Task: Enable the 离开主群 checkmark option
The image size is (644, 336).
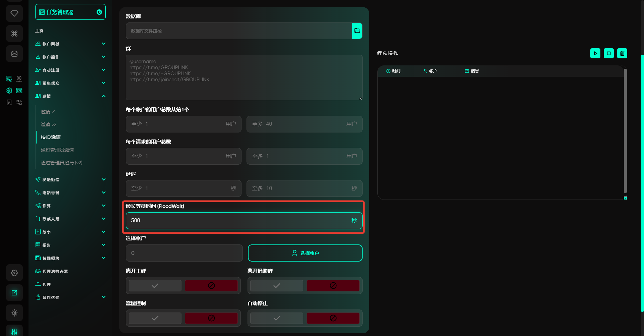Action: pos(155,286)
